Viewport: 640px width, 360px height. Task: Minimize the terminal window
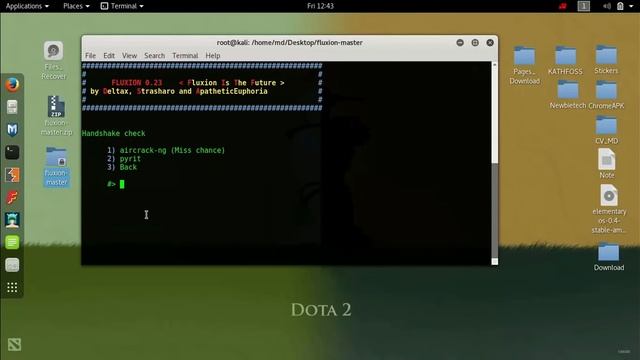tap(460, 42)
